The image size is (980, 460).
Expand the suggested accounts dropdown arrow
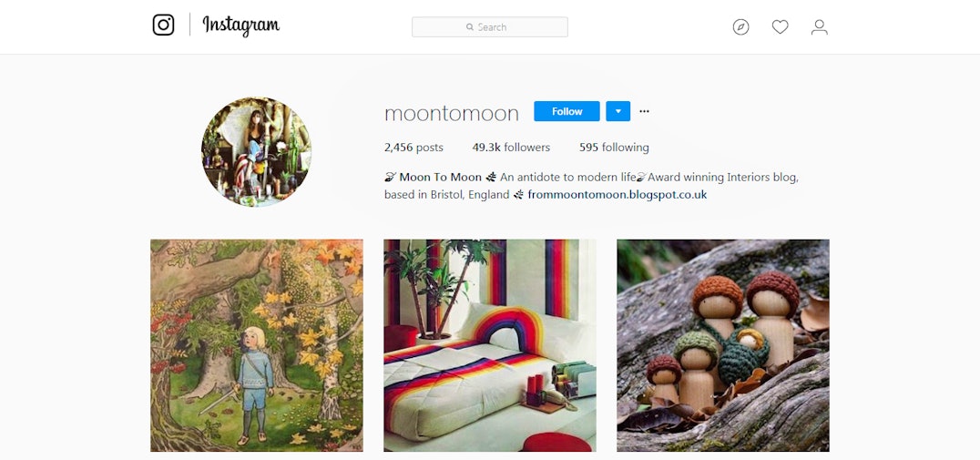tap(618, 111)
